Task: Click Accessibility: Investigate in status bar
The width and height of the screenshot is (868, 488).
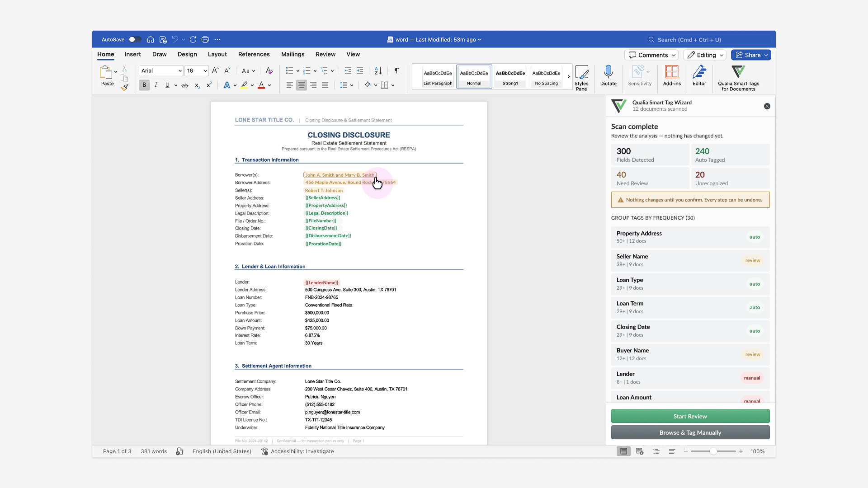Action: tap(297, 451)
